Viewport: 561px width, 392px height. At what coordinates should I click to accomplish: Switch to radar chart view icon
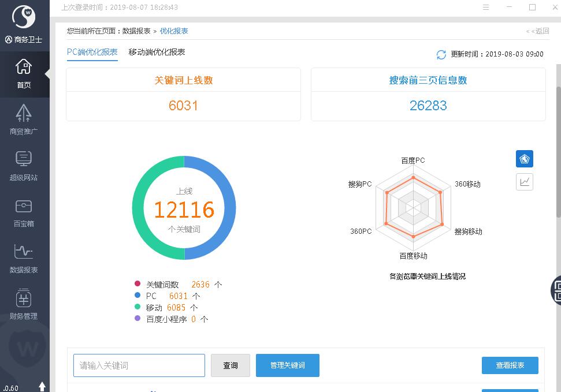point(524,159)
